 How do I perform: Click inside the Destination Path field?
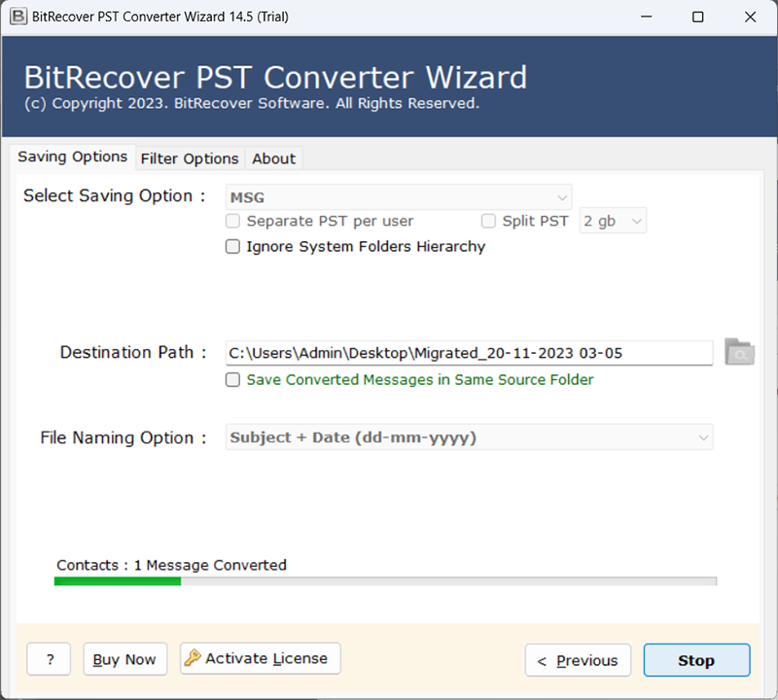tap(470, 353)
